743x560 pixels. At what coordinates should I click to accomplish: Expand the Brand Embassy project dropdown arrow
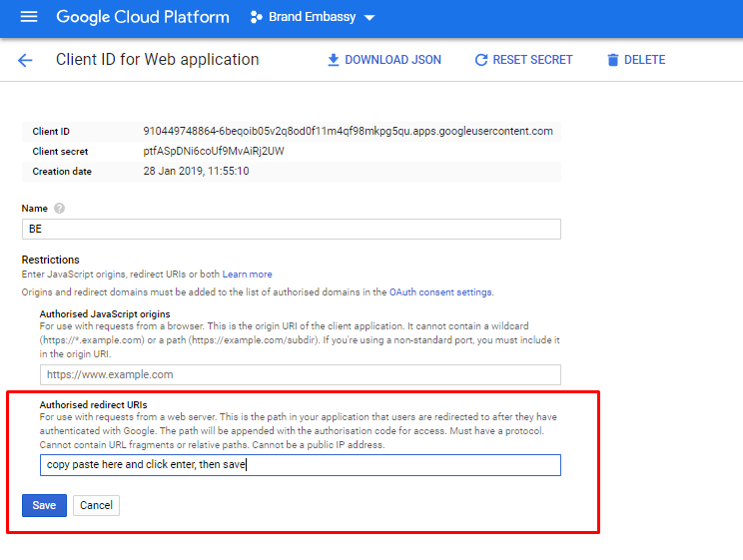(x=370, y=18)
